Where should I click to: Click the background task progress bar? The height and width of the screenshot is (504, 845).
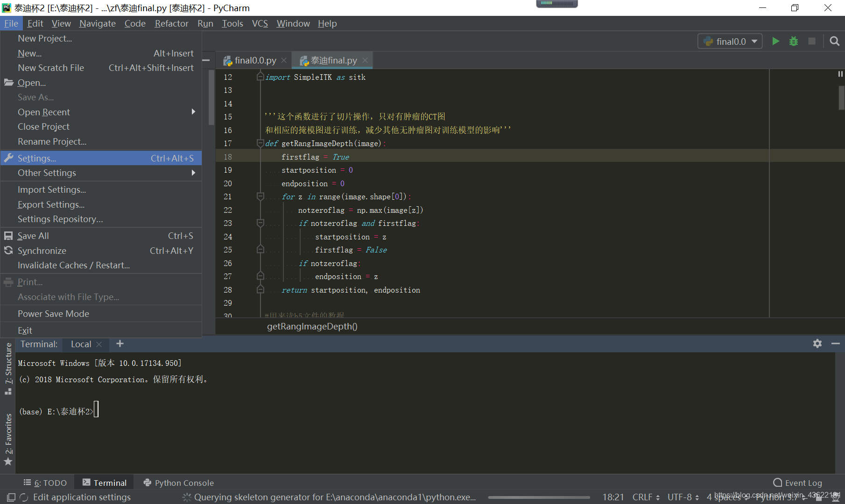pyautogui.click(x=539, y=497)
